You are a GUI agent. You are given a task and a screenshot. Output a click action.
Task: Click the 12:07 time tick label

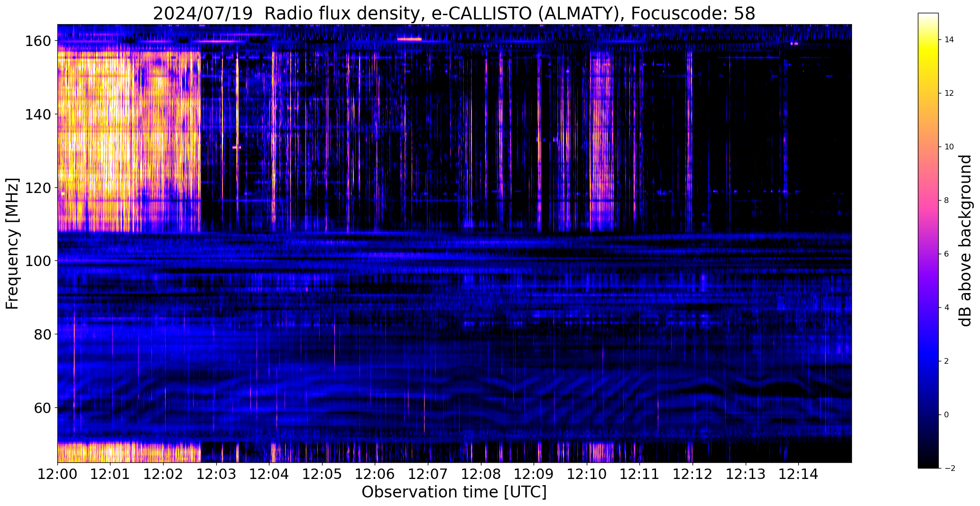point(428,474)
